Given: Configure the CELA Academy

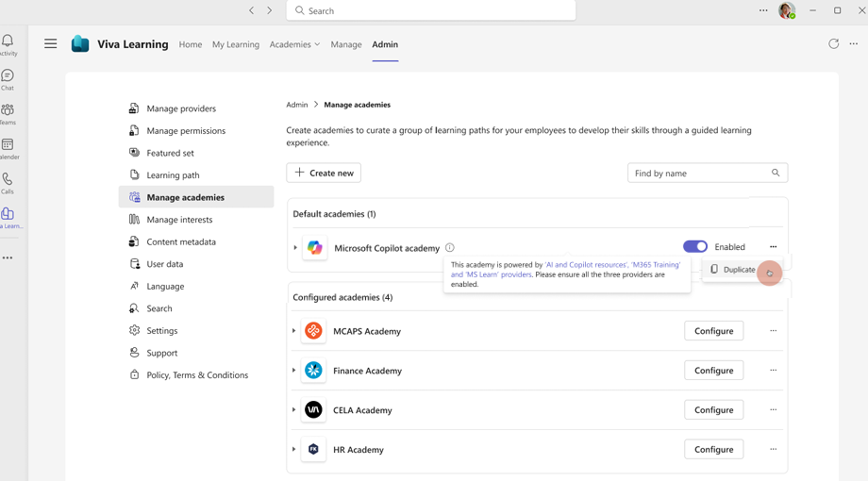Looking at the screenshot, I should pos(713,410).
